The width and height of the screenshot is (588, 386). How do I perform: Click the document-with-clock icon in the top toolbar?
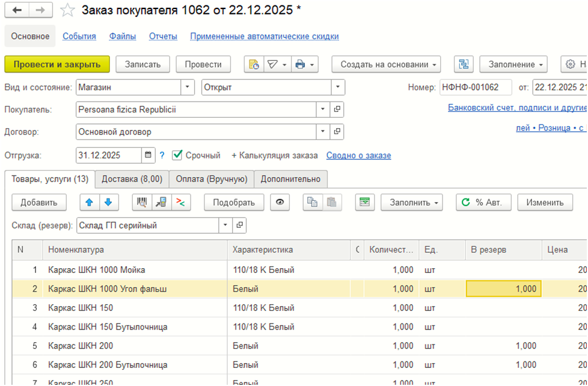coord(254,64)
